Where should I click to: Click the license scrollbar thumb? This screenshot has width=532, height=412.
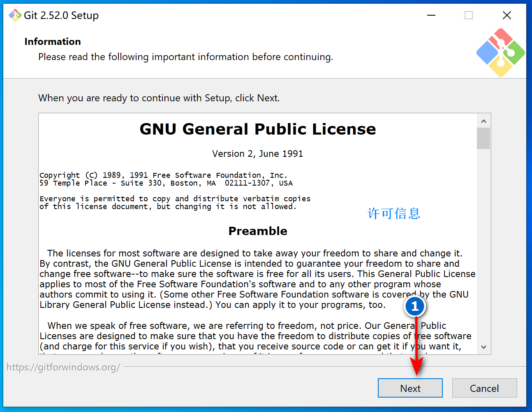pyautogui.click(x=483, y=138)
